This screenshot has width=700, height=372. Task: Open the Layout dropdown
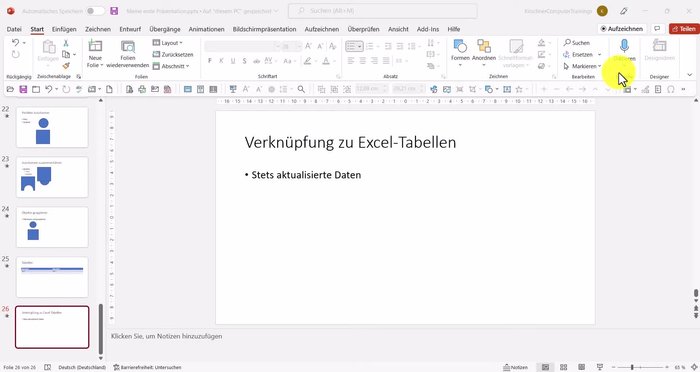[167, 43]
